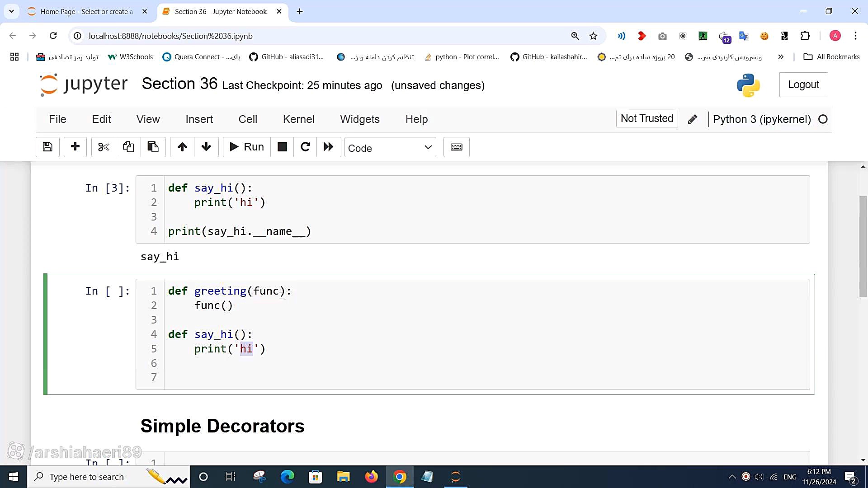868x488 pixels.
Task: Open the python - Plot correl bookmark
Action: 462,57
